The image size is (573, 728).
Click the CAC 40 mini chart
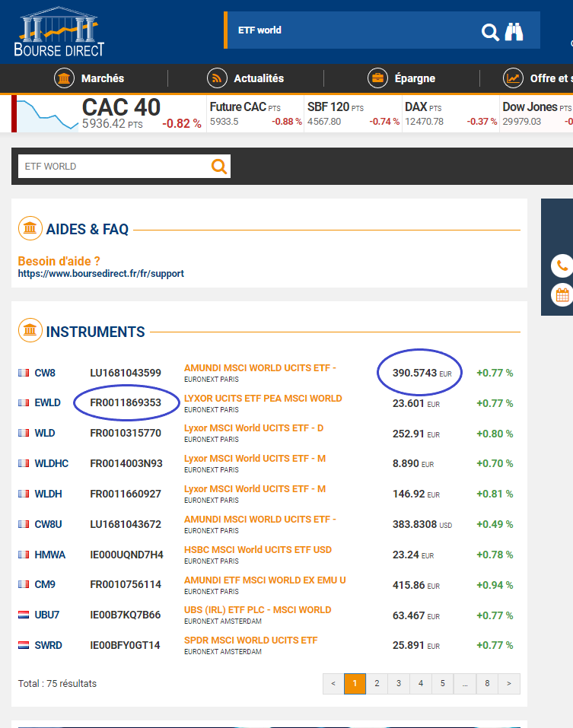[47, 114]
